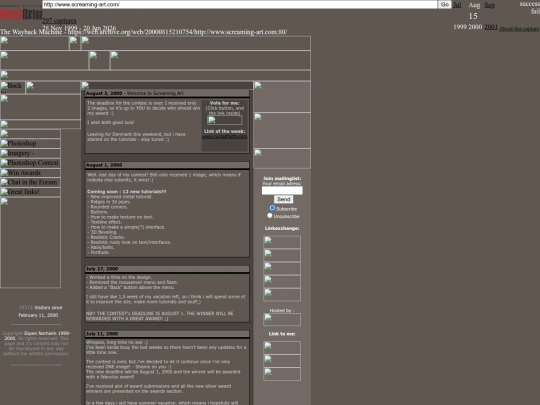
Task: Click the 'Join mailinglist:' label
Action: tap(282, 178)
